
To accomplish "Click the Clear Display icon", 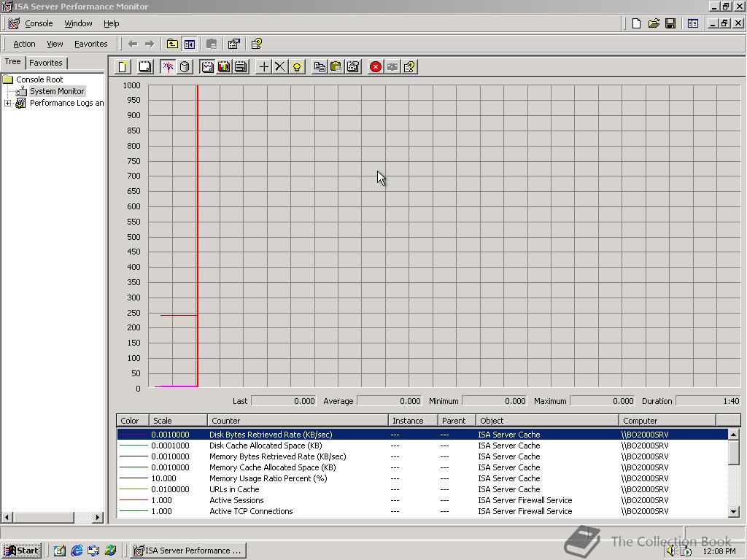I will (x=145, y=66).
